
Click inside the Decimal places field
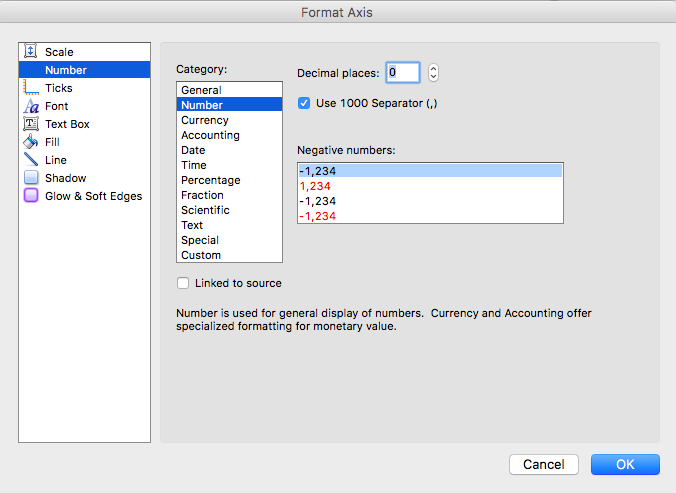[402, 72]
